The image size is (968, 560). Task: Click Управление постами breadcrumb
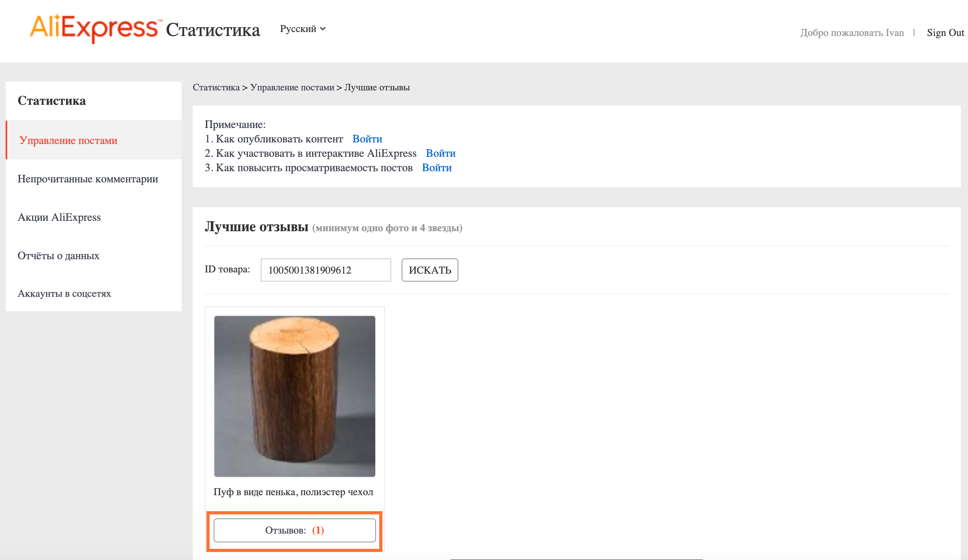click(292, 87)
